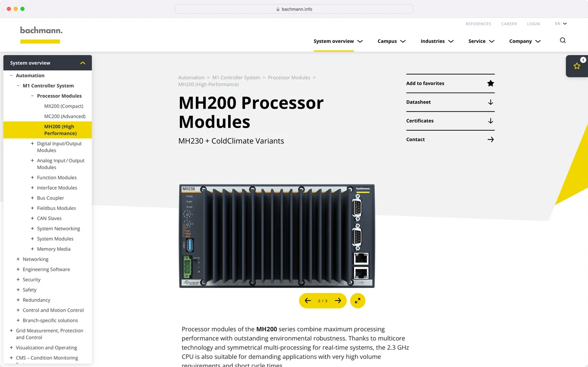Click the search magnifier icon
This screenshot has height=367, width=588.
(563, 41)
